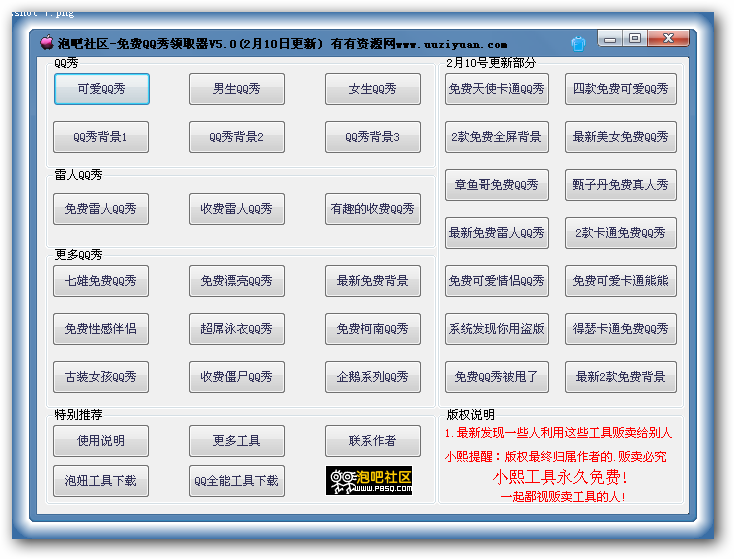This screenshot has height=559, width=734.
Task: Select 最新2款免费背景
Action: coord(621,377)
